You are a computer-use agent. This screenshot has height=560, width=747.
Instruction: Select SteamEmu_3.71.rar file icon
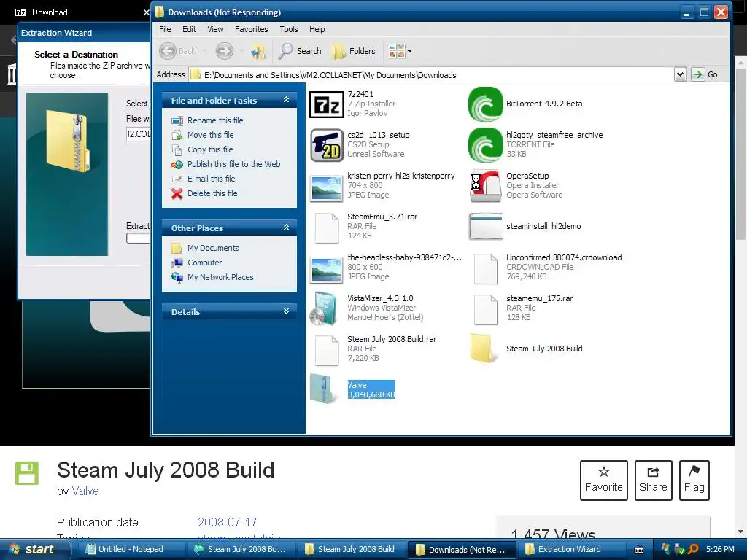click(x=327, y=227)
